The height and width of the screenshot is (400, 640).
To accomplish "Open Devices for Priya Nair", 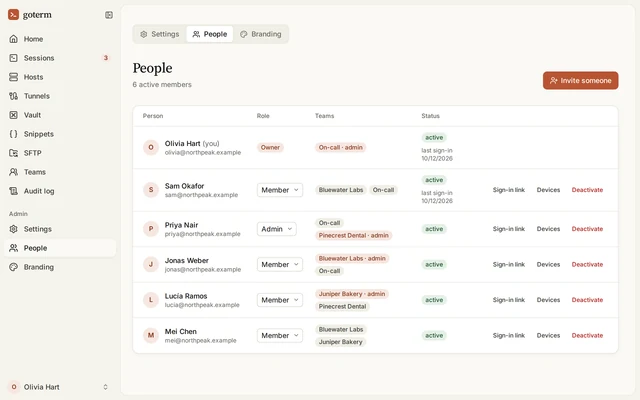I will click(x=548, y=229).
